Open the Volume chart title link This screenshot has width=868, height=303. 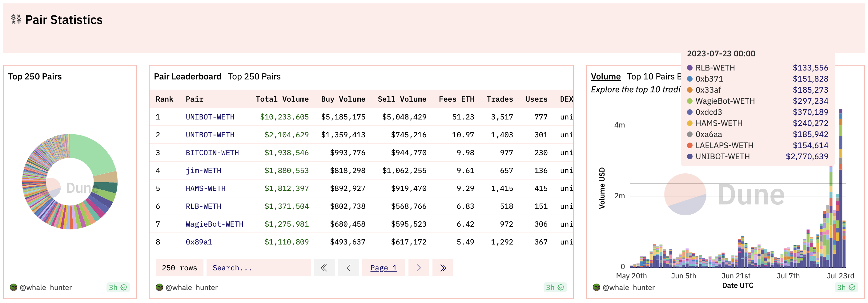click(x=605, y=76)
